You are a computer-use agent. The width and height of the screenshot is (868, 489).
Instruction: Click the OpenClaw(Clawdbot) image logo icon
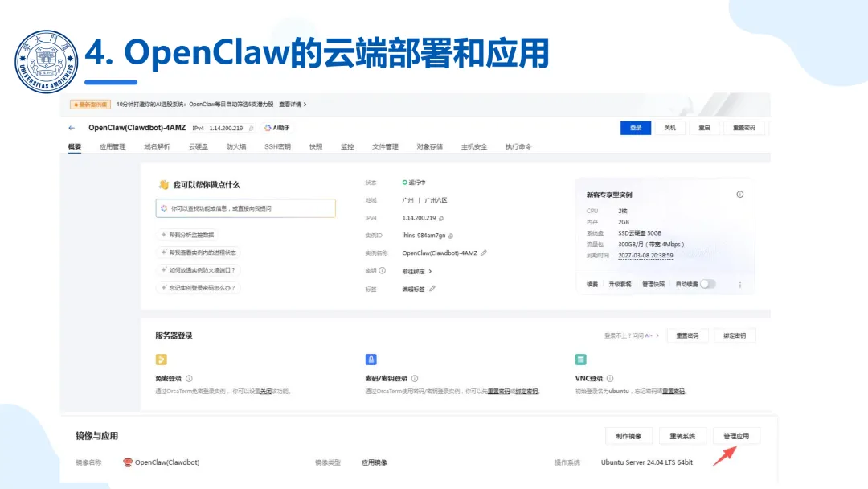coord(128,462)
